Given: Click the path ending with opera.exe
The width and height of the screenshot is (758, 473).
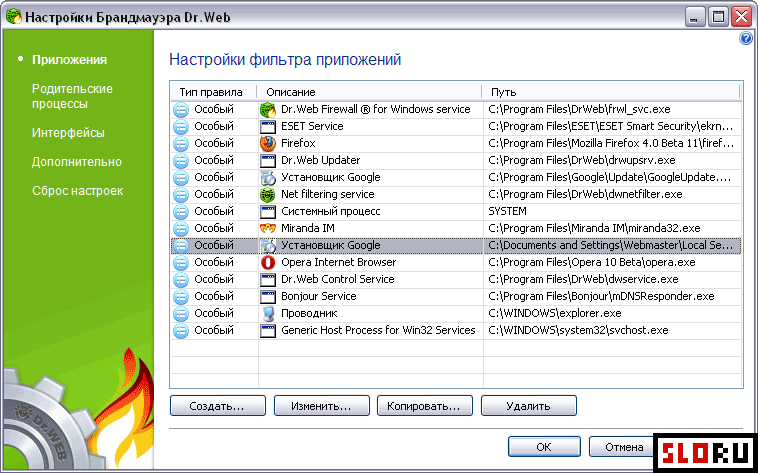Looking at the screenshot, I should [592, 263].
